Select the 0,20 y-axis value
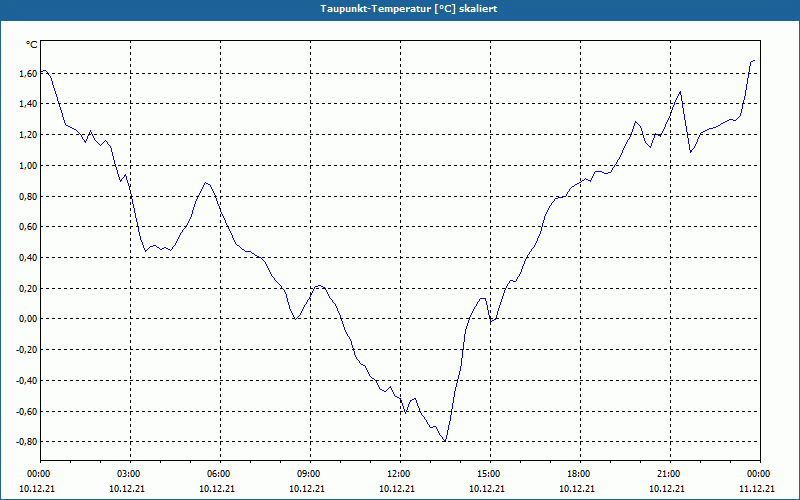 pos(28,288)
